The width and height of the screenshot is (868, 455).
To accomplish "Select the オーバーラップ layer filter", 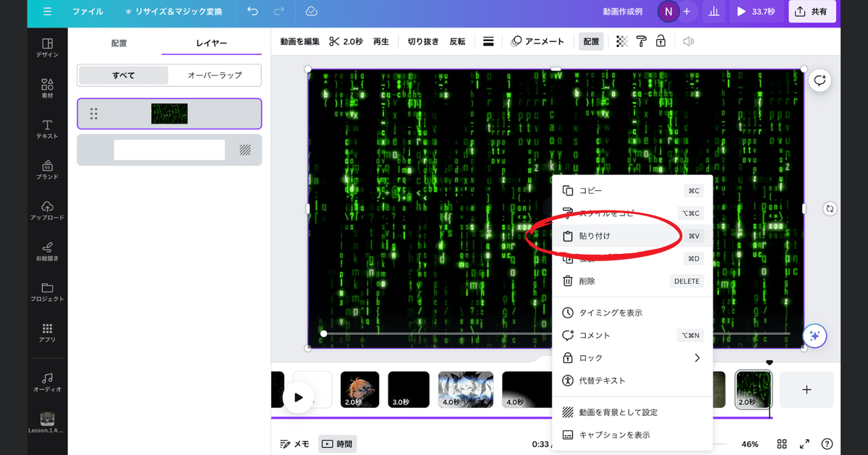I will (214, 75).
